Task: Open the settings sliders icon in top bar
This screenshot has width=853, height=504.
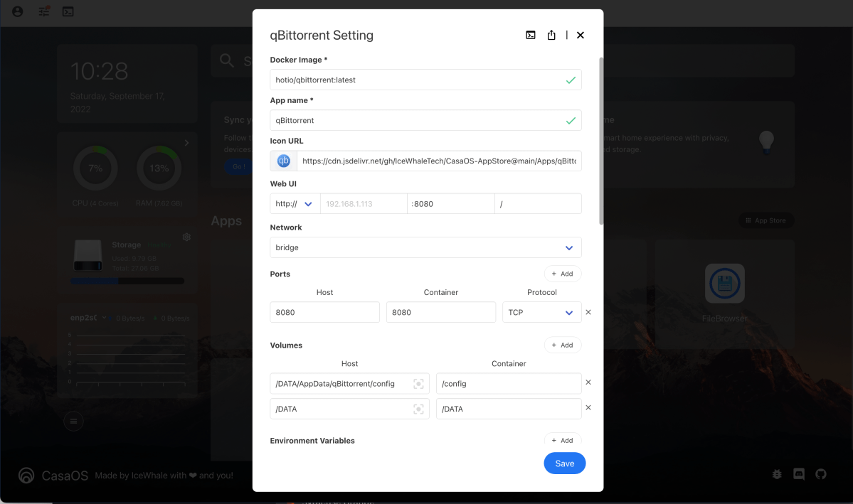Action: pos(44,11)
